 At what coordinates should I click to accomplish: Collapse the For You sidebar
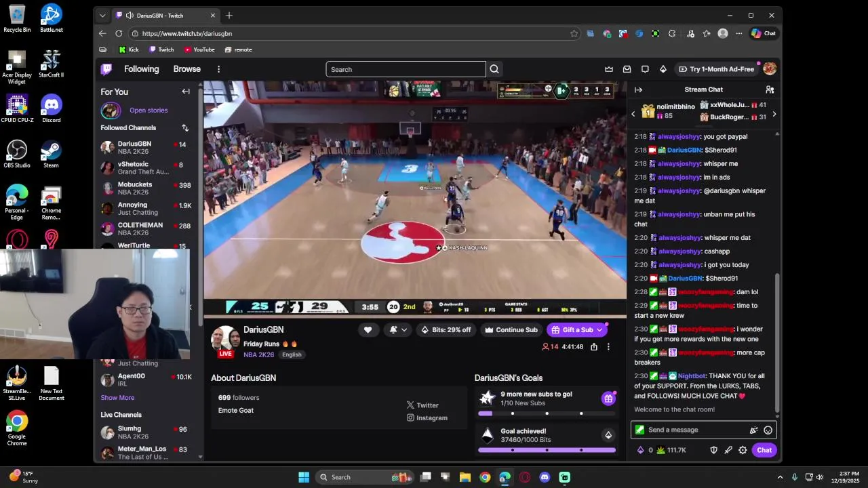click(x=186, y=91)
